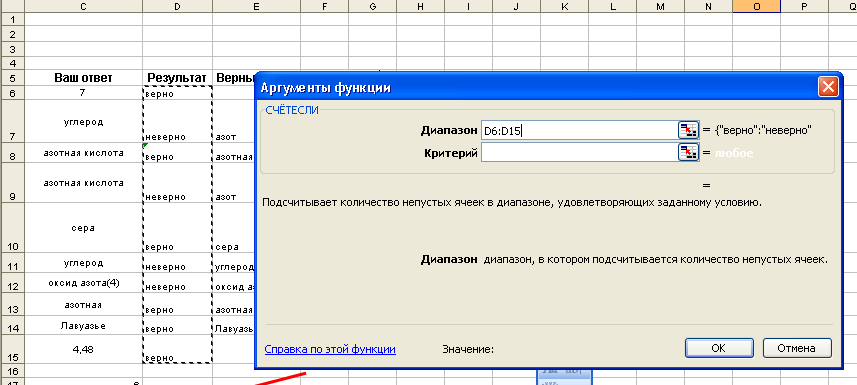Click the Ваш ответ header cell
The width and height of the screenshot is (857, 385).
83,78
